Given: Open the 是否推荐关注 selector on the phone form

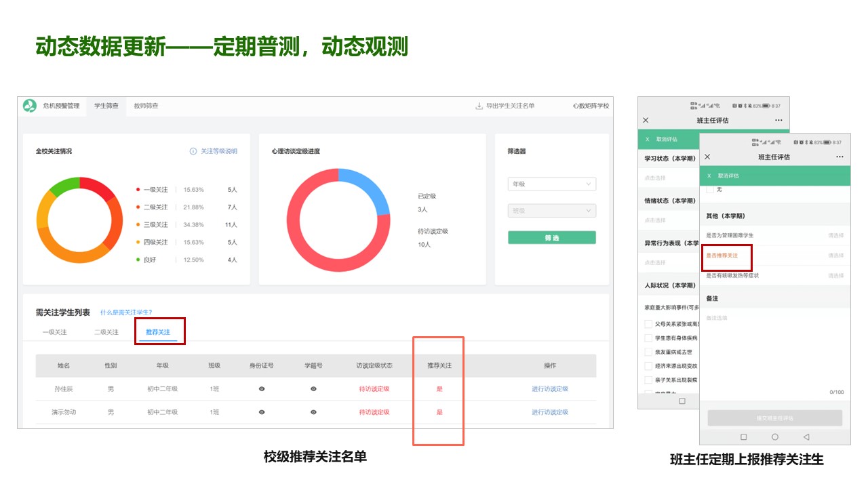Looking at the screenshot, I should pyautogui.click(x=835, y=256).
